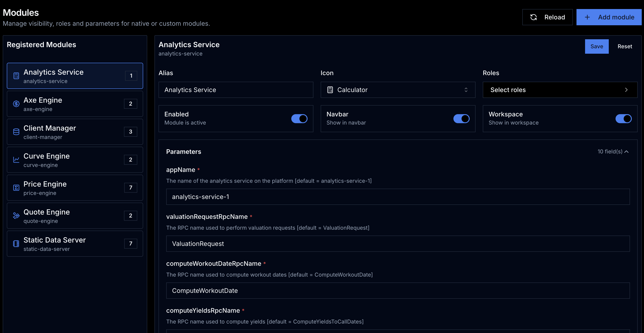
Task: Click the badge number 3 on Client Manager
Action: [x=131, y=132]
